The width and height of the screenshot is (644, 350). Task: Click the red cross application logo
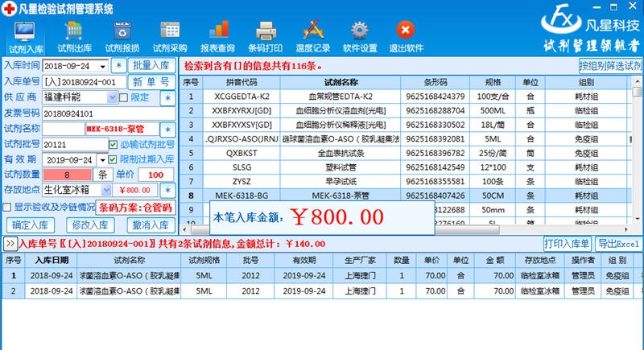[x=9, y=9]
